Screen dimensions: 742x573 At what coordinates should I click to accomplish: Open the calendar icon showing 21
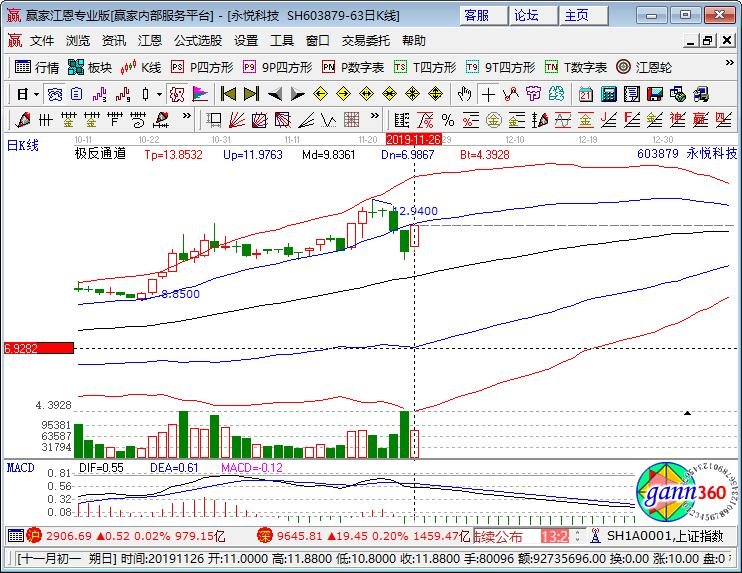[x=586, y=95]
